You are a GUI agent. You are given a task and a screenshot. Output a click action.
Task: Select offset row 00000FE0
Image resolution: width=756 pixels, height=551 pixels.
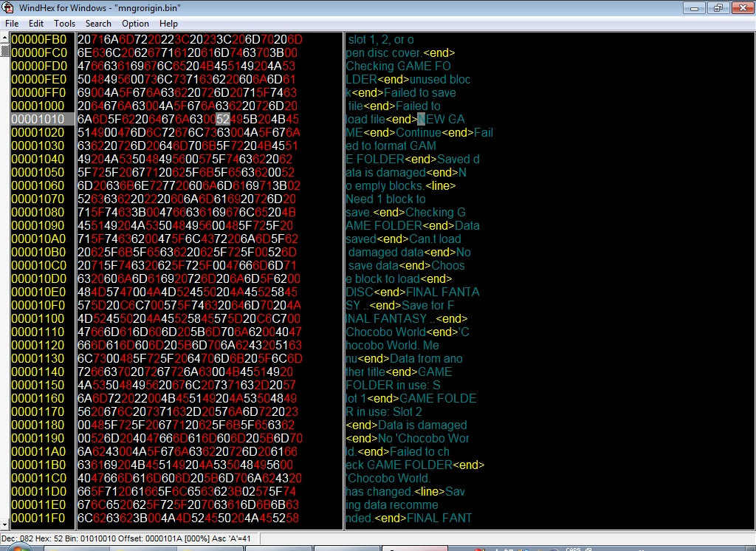click(38, 79)
